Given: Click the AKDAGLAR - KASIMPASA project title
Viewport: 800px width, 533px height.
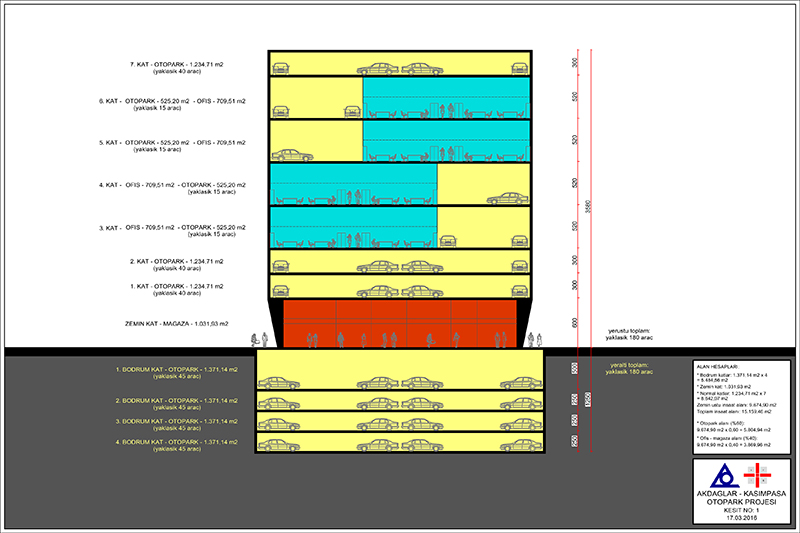Looking at the screenshot, I should click(x=741, y=494).
